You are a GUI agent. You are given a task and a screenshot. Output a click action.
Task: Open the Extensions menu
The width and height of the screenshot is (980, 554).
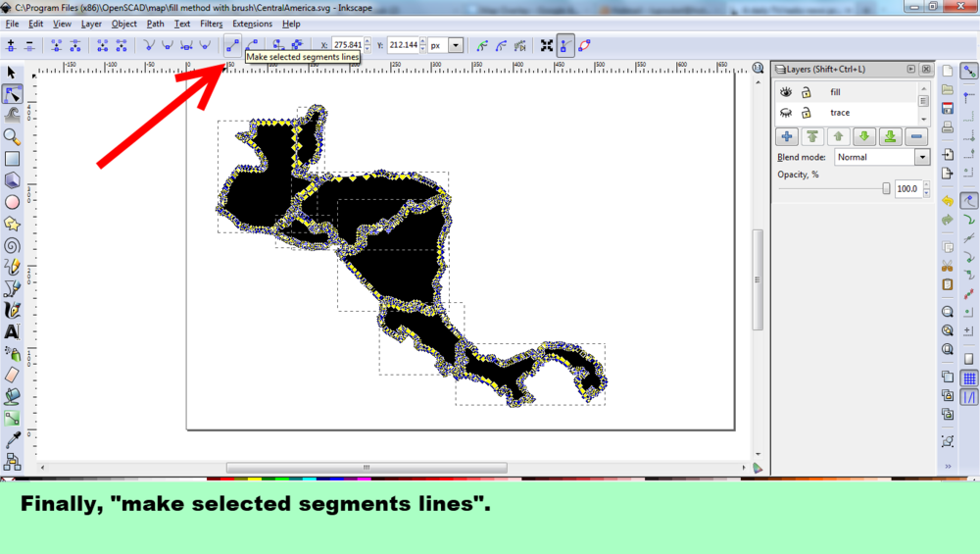tap(252, 24)
